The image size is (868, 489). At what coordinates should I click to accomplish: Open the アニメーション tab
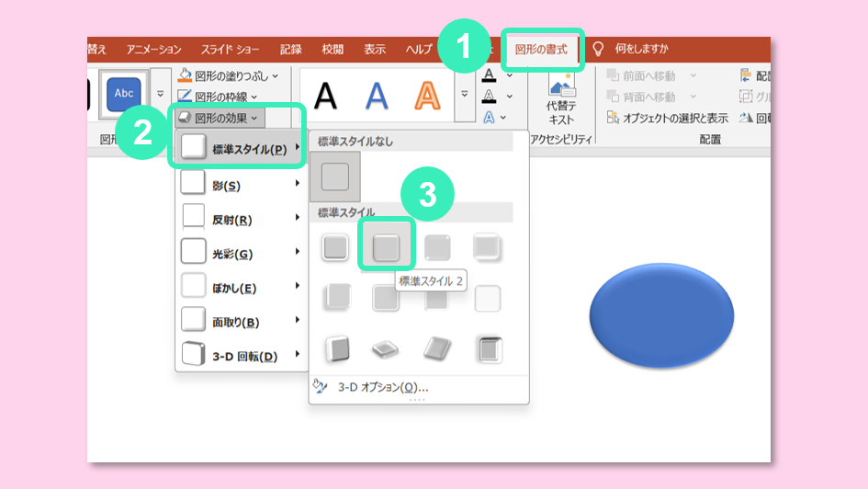coord(153,49)
